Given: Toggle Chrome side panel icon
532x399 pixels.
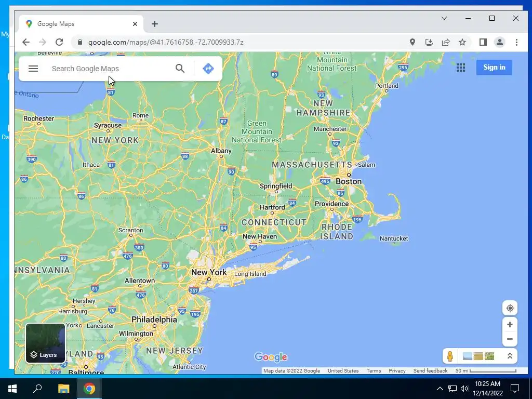Looking at the screenshot, I should click(x=483, y=42).
